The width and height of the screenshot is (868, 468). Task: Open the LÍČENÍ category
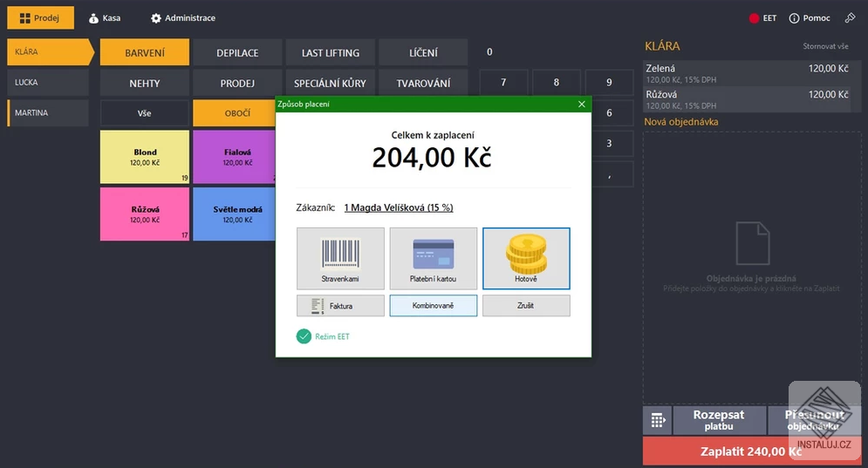(x=423, y=52)
